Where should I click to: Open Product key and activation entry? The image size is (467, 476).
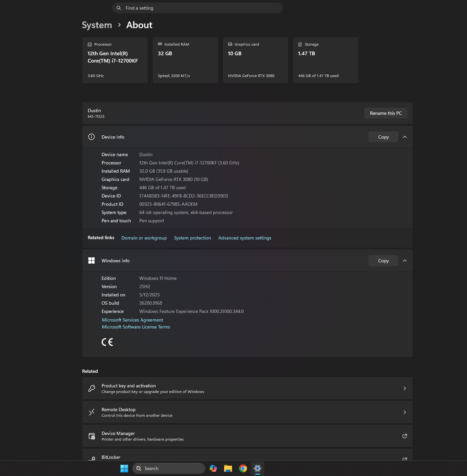[248, 388]
